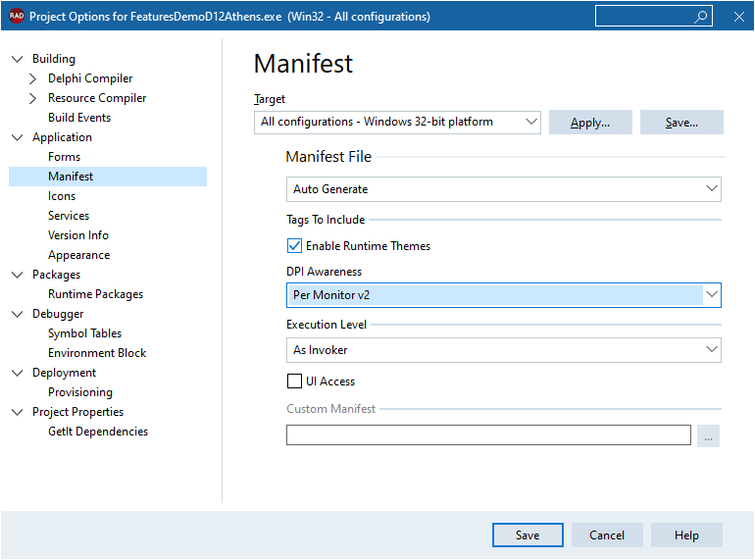The image size is (755, 560).
Task: Open the Target configuration dropdown
Action: 397,123
